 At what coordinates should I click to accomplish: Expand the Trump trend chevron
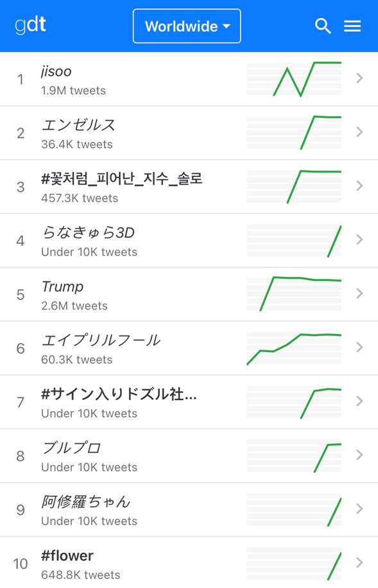coord(359,293)
